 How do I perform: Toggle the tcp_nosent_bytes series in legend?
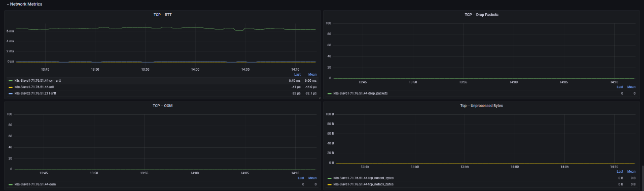363,178
